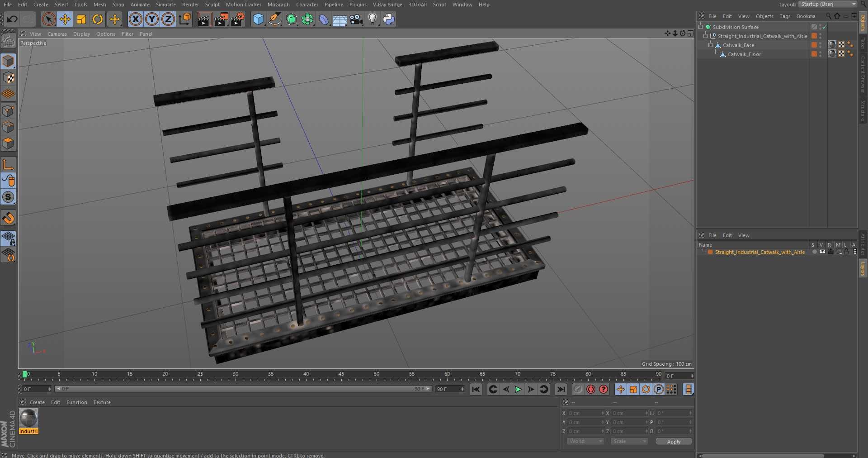Toggle Y axis lock

click(152, 19)
